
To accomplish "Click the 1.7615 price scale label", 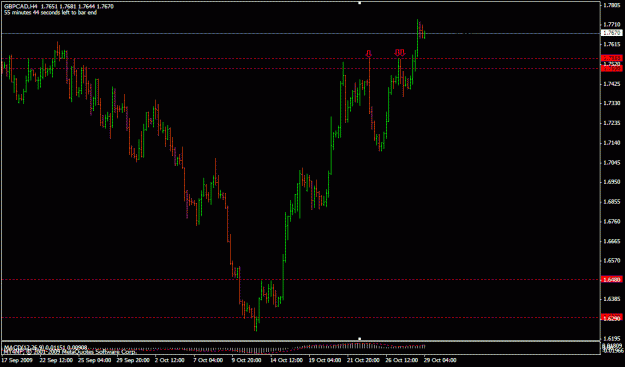I will click(613, 45).
